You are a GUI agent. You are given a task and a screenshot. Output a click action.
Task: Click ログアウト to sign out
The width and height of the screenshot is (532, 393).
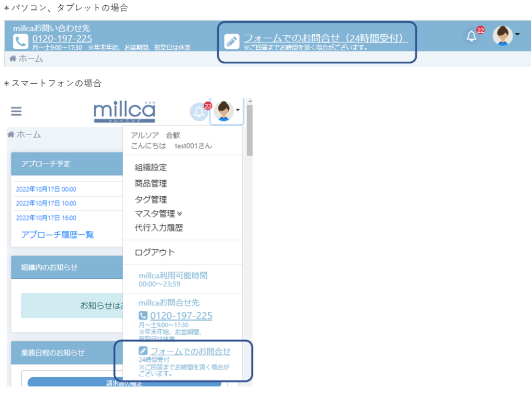tap(155, 252)
